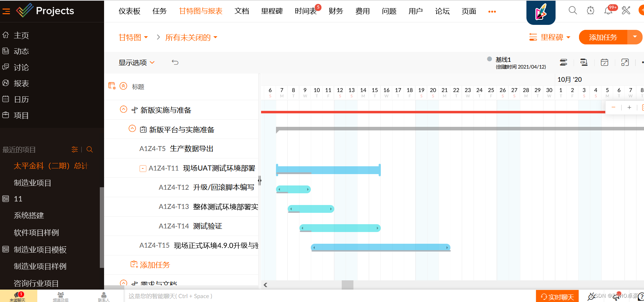The height and width of the screenshot is (302, 644).
Task: Collapse the 新版平台与实施准备 task list
Action: (x=132, y=129)
